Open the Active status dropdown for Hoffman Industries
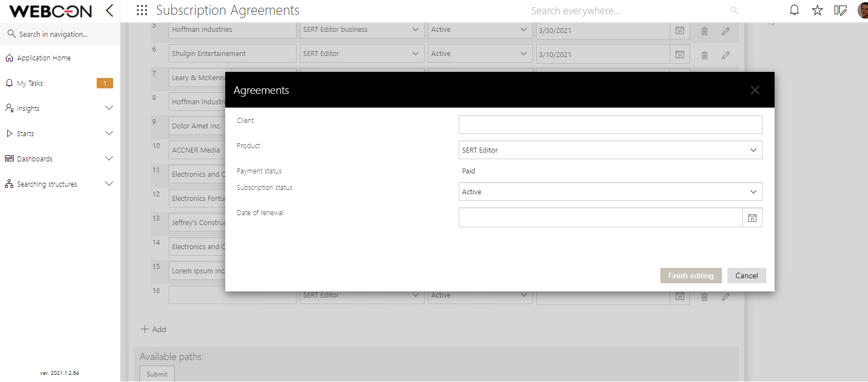 (480, 30)
